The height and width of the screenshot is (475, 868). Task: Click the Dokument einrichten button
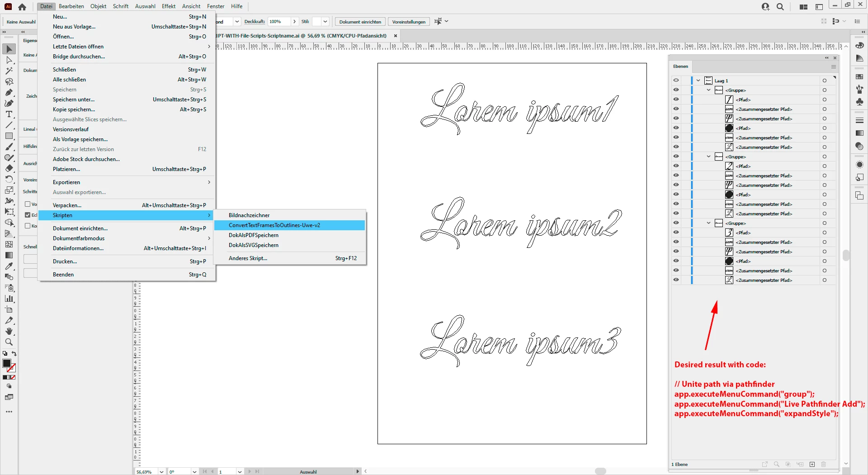point(360,22)
